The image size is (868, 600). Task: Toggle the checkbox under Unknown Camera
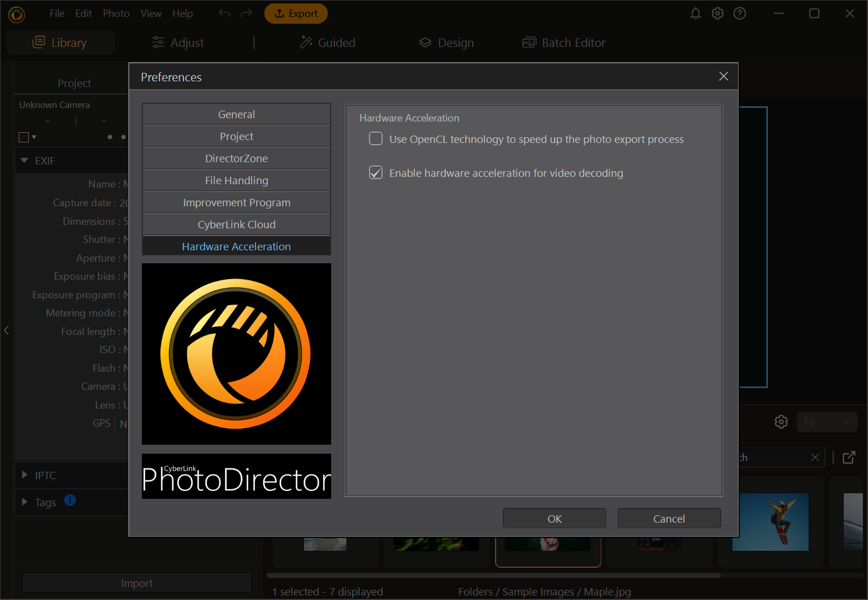(24, 137)
